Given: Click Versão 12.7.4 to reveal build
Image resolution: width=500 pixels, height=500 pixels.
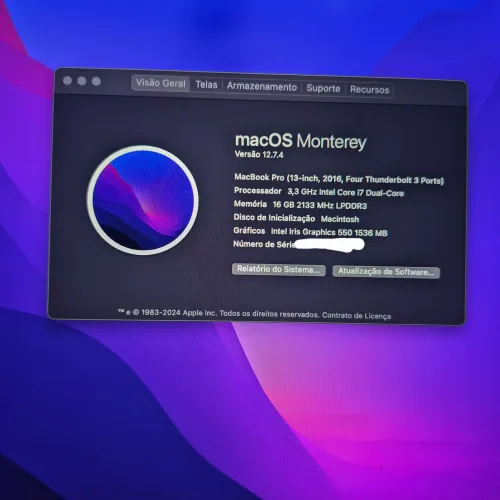Looking at the screenshot, I should (x=259, y=154).
